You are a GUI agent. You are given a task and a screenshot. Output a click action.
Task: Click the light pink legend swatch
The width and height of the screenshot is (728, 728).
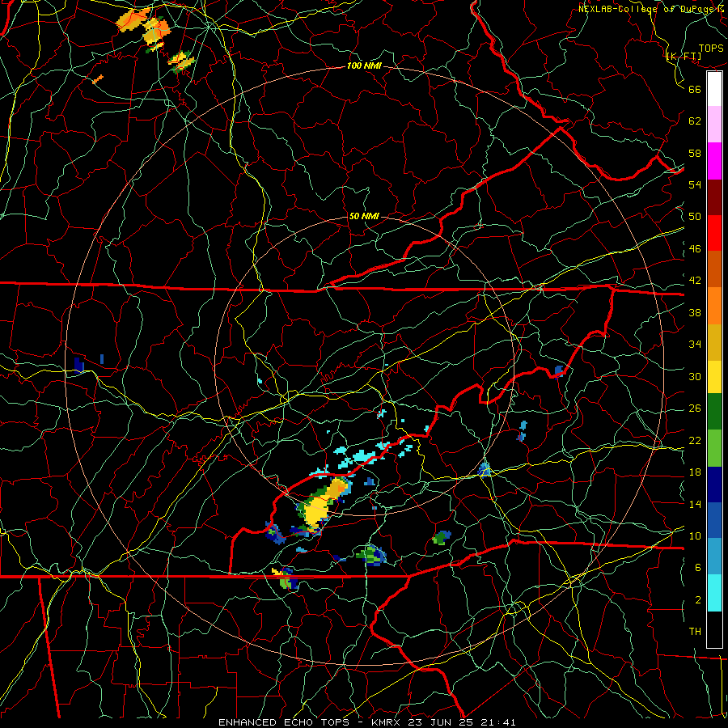click(x=714, y=125)
